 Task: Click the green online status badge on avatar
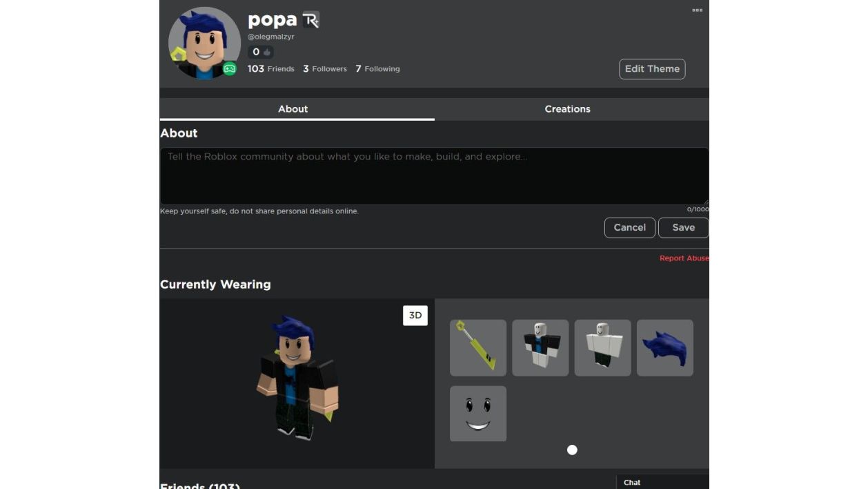230,68
